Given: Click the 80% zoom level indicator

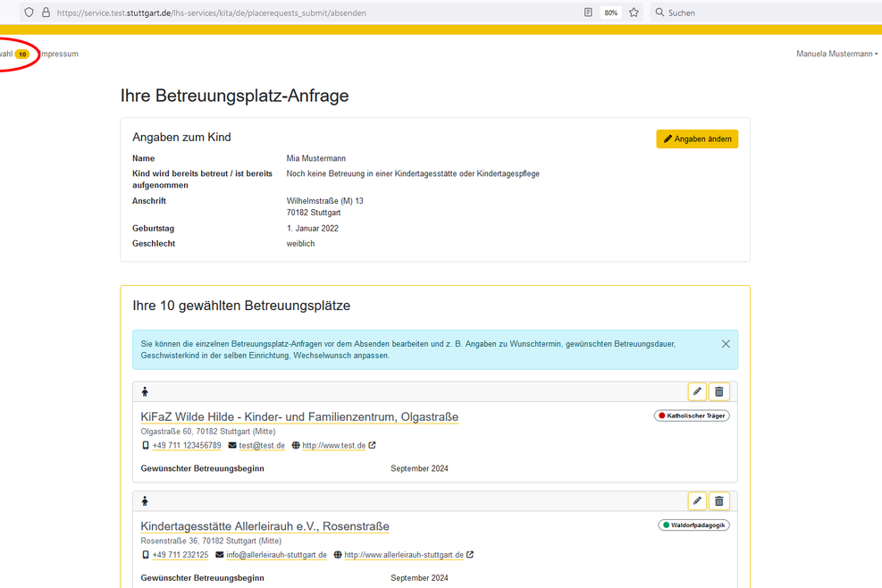Looking at the screenshot, I should point(611,13).
